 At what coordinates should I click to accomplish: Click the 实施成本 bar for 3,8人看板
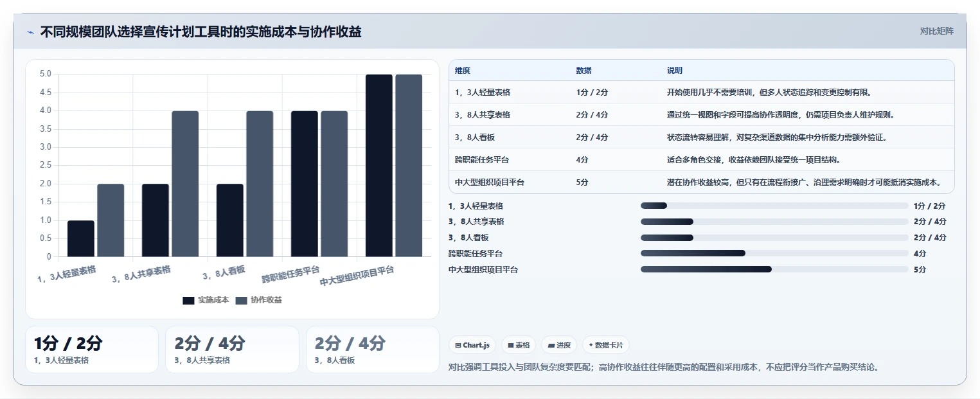point(230,220)
